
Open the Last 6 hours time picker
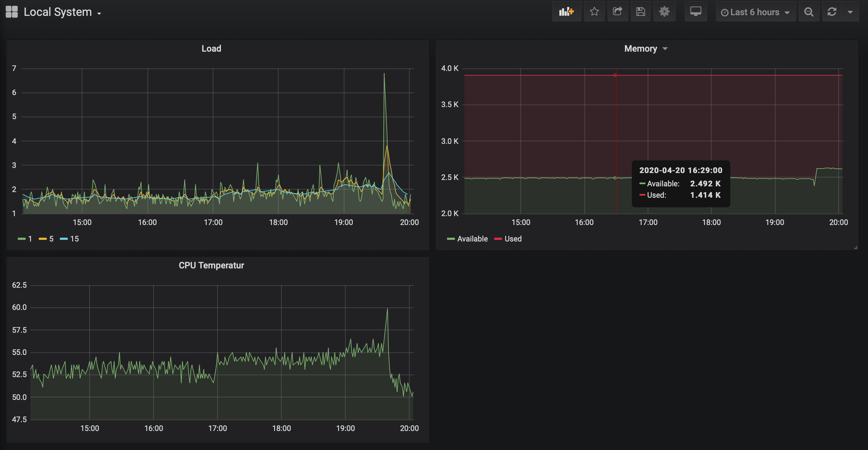coord(755,12)
